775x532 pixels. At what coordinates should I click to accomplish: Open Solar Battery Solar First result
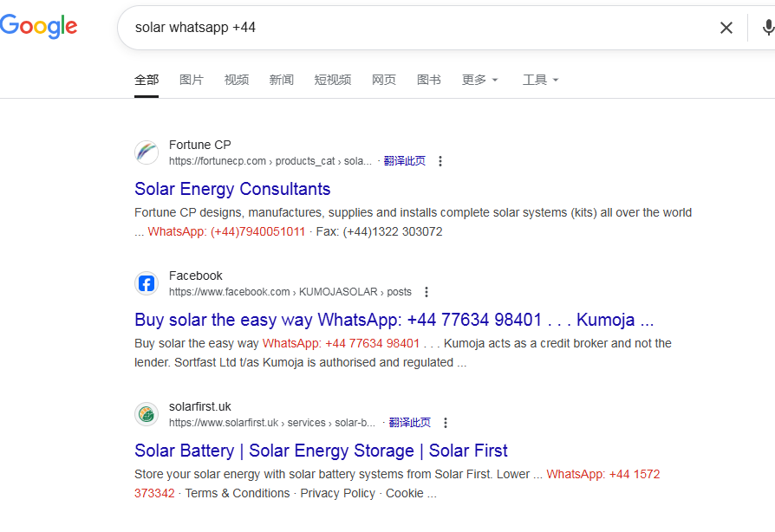321,451
